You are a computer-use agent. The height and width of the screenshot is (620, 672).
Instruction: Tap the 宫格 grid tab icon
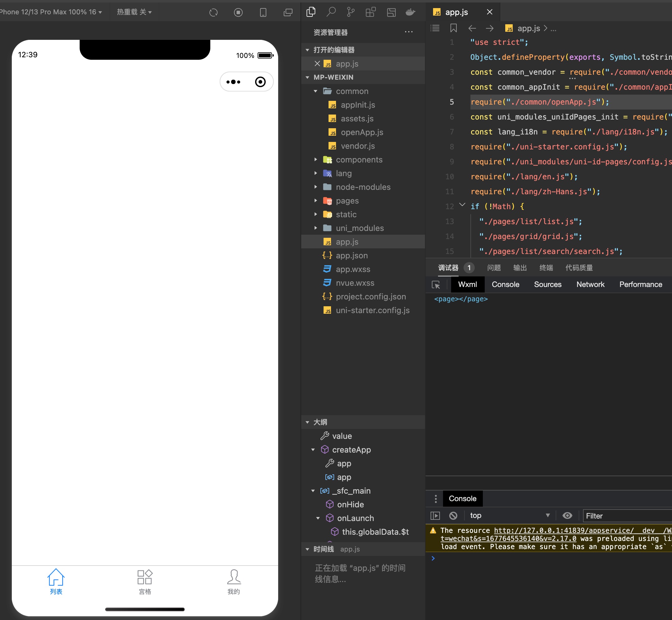tap(145, 577)
